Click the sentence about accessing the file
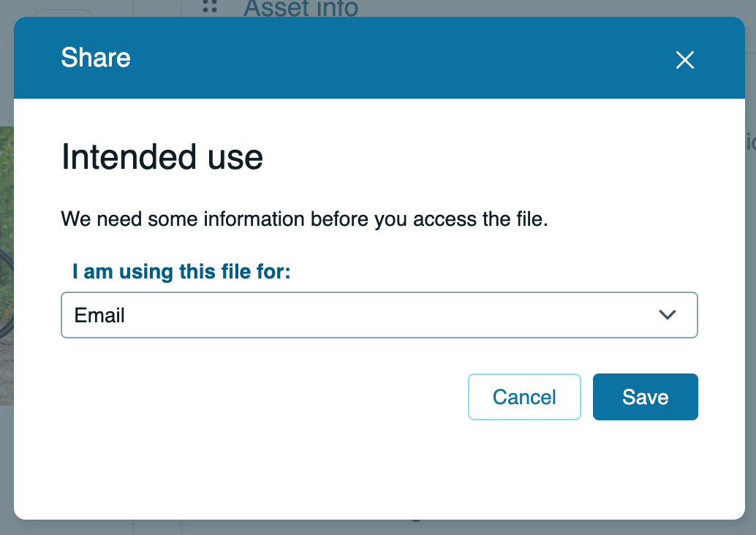756x535 pixels. pos(306,219)
